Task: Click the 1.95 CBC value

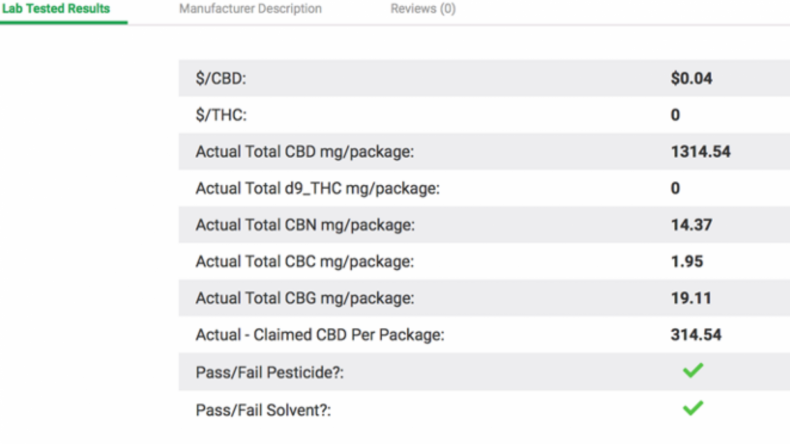Action: coord(687,262)
